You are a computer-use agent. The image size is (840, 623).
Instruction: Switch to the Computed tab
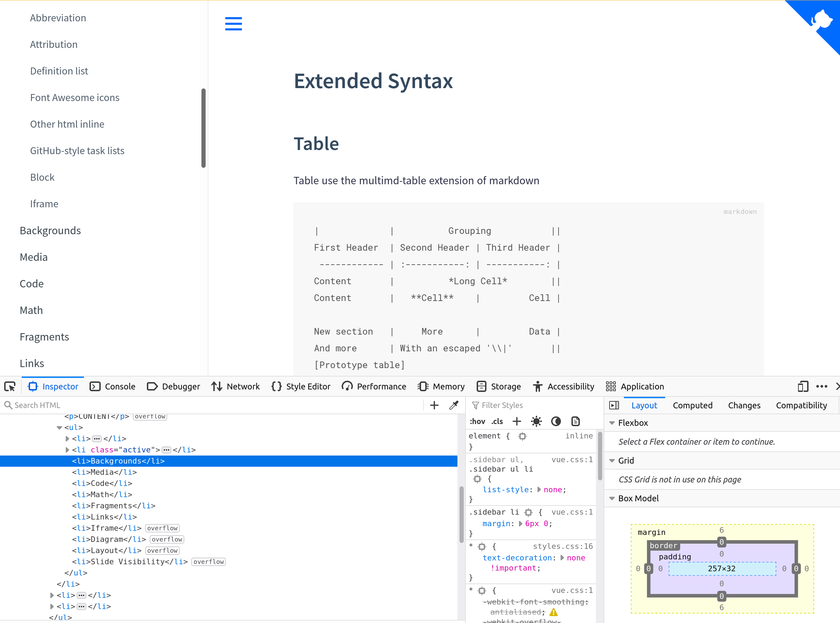point(692,406)
